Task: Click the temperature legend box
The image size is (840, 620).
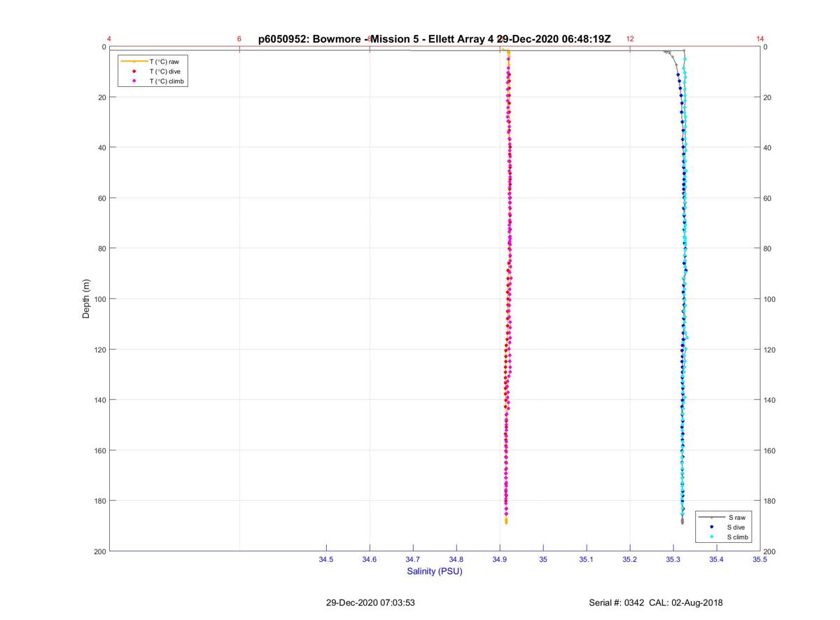Action: pyautogui.click(x=154, y=71)
